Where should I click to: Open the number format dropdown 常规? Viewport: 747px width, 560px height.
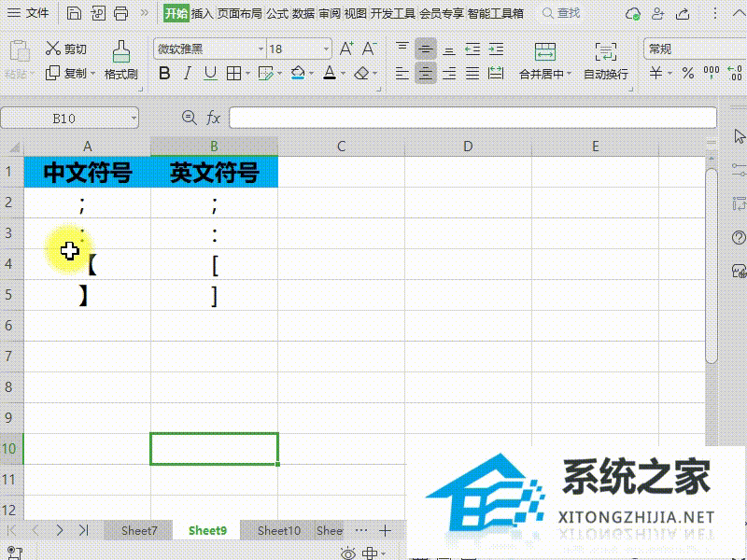tap(695, 49)
